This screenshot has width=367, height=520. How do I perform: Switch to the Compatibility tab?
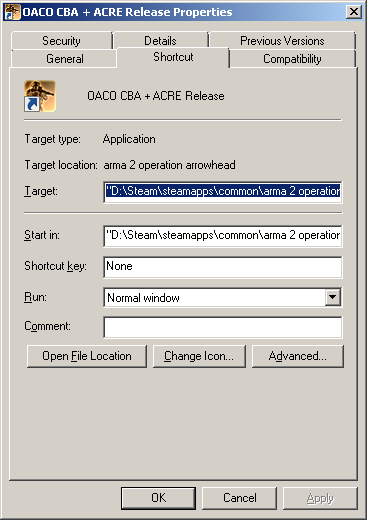293,59
